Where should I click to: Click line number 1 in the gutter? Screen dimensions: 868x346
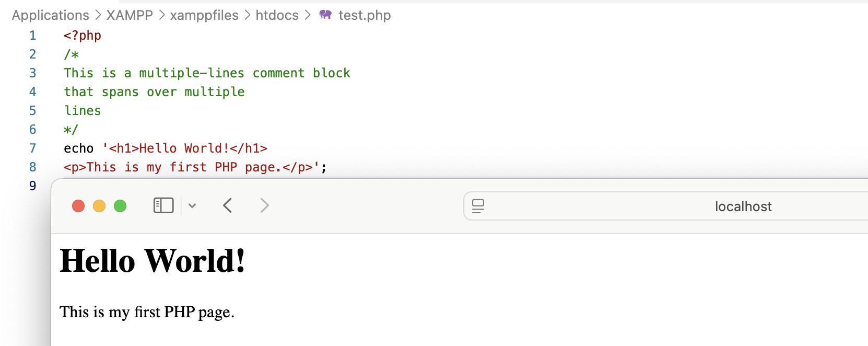(x=33, y=36)
